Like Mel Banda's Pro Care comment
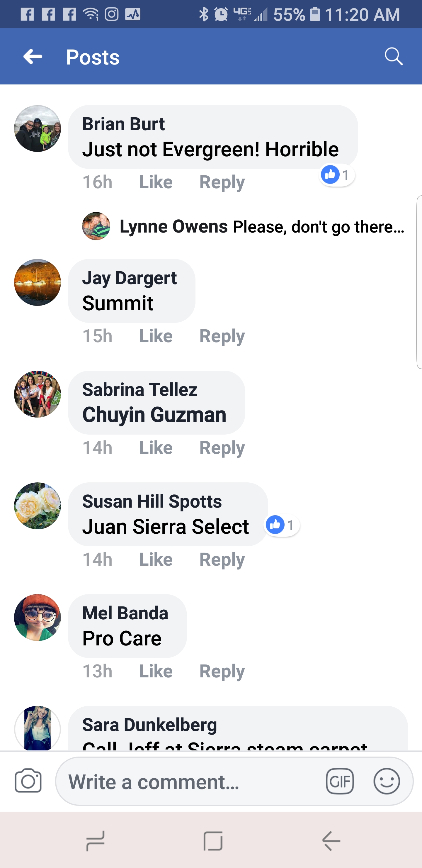The height and width of the screenshot is (868, 422). [156, 671]
